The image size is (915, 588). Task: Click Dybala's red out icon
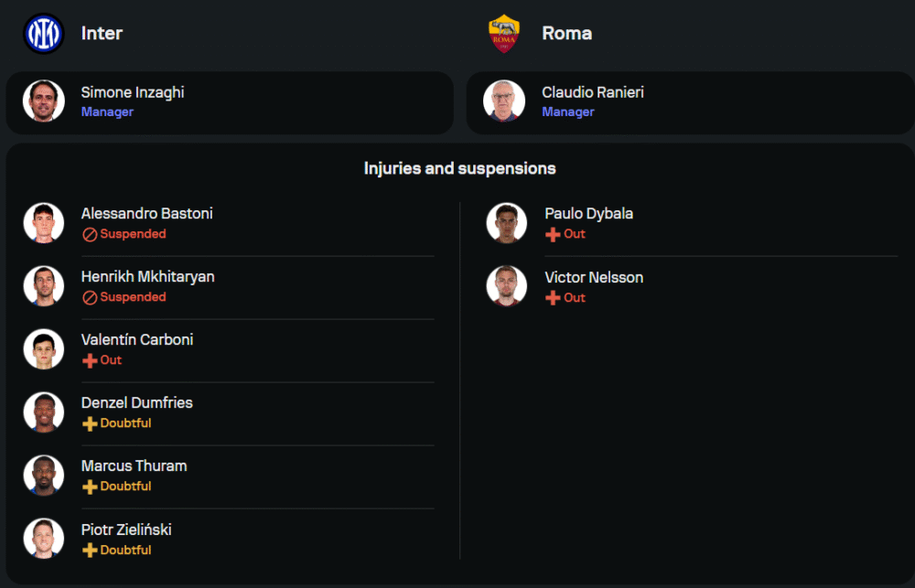[x=553, y=234]
